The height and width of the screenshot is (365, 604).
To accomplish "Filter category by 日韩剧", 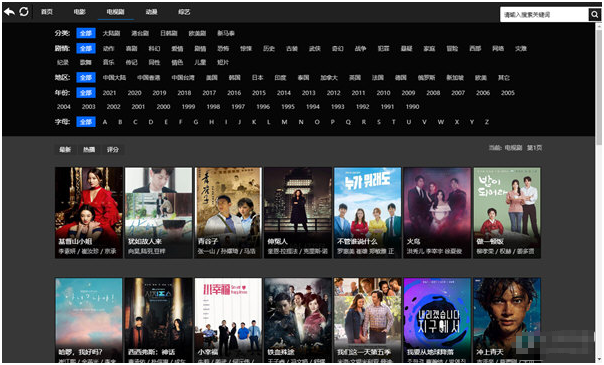I will (169, 33).
